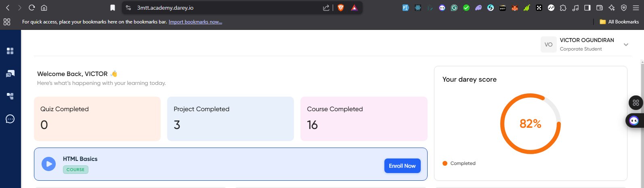Click the Corporate Student label
This screenshot has height=188, width=644.
click(x=581, y=49)
